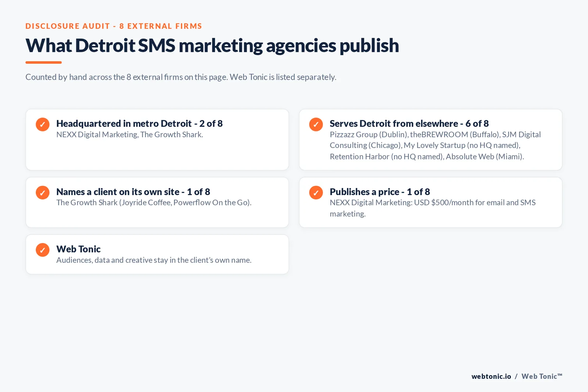Click text 'The Growth Shark (Joyride Coffee, Powerflow On the Go).'
The height and width of the screenshot is (392, 588).
tap(154, 202)
